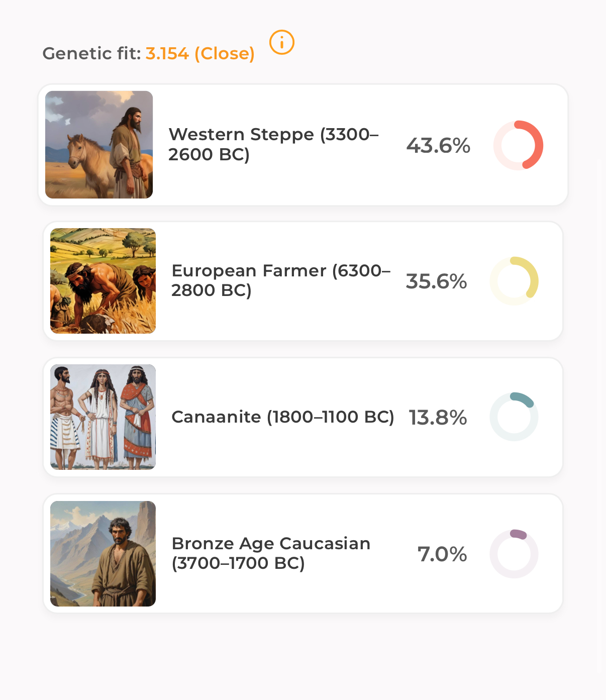Open the Western Steppe horse illustration
Image resolution: width=606 pixels, height=700 pixels.
(99, 145)
